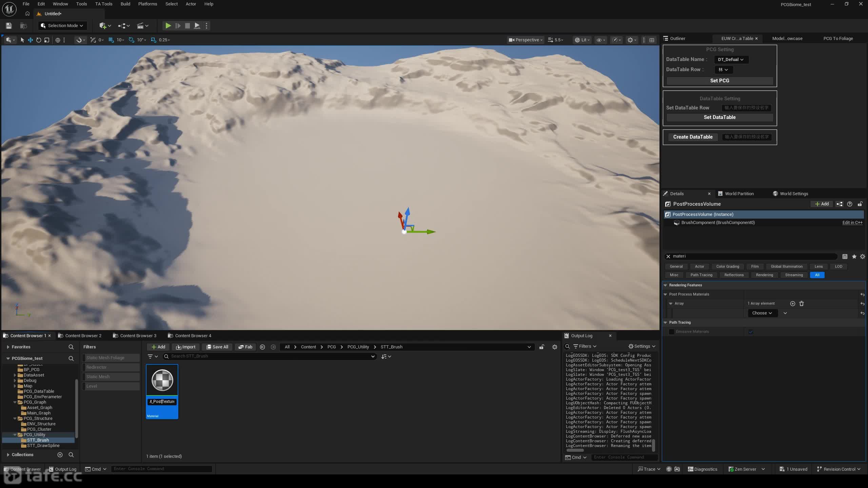Click the Search STT_Brush input field
868x488 pixels.
[x=270, y=356]
